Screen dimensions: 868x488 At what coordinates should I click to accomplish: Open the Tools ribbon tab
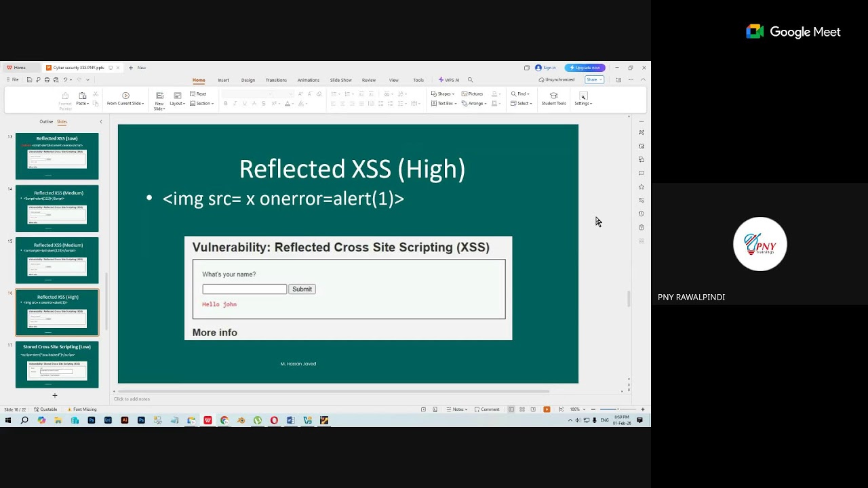[x=418, y=80]
